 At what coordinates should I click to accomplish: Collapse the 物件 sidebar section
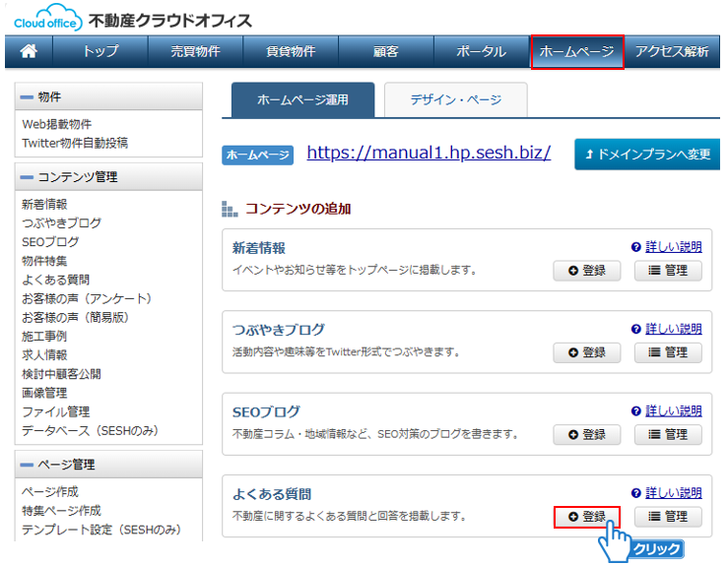(28, 97)
